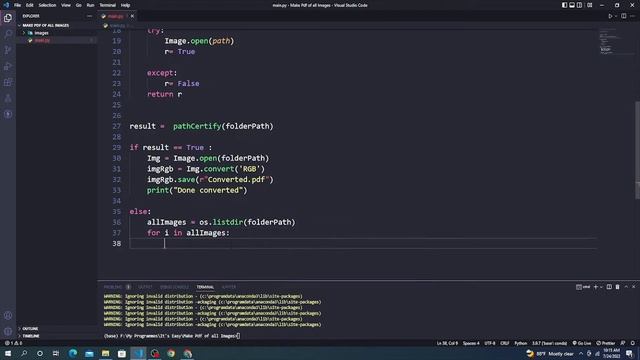The width and height of the screenshot is (640, 360).
Task: Switch to the DEBUG CONSOLE tab
Action: click(174, 287)
